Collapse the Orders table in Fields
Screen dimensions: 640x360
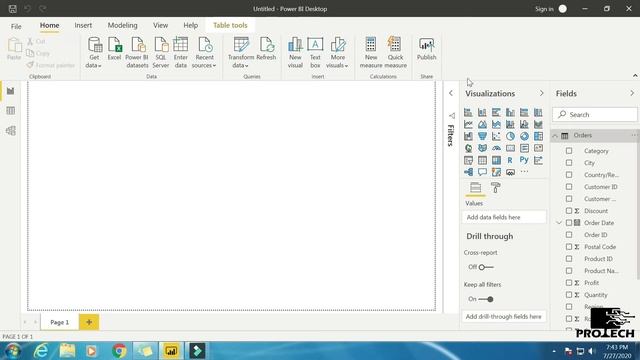(x=555, y=136)
